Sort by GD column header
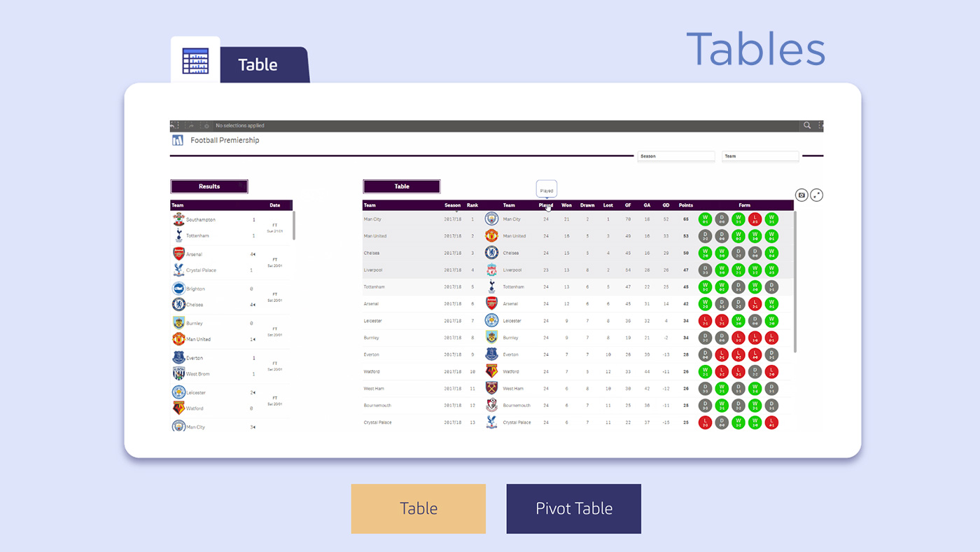980x552 pixels. (666, 205)
